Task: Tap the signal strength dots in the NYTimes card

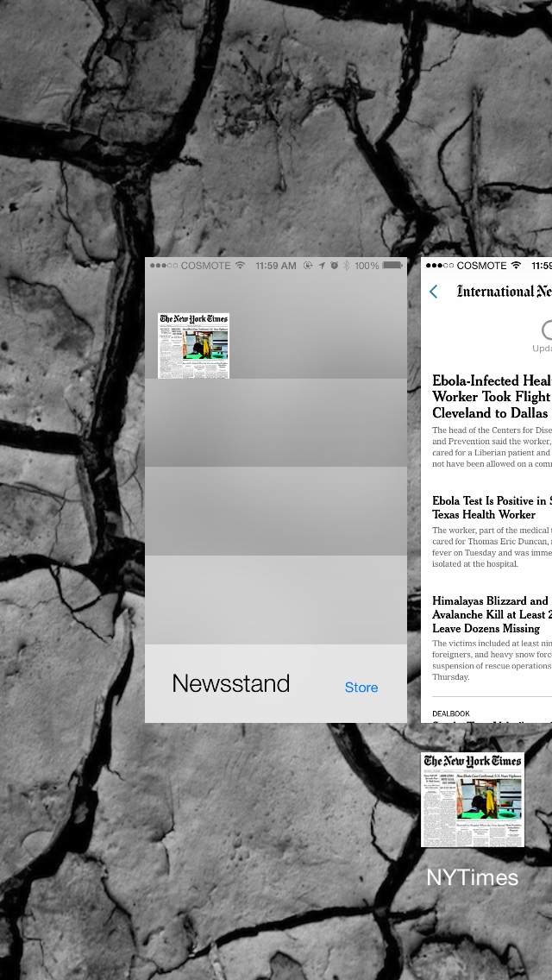Action: point(440,265)
